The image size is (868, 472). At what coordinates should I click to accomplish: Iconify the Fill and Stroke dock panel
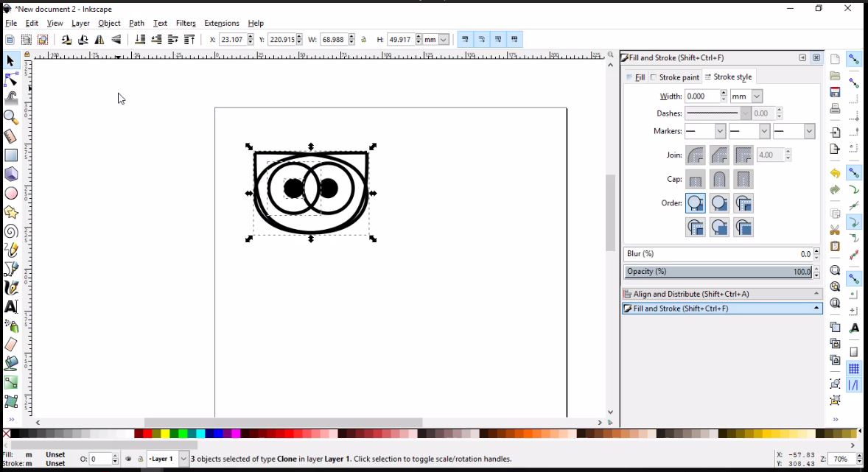[802, 57]
